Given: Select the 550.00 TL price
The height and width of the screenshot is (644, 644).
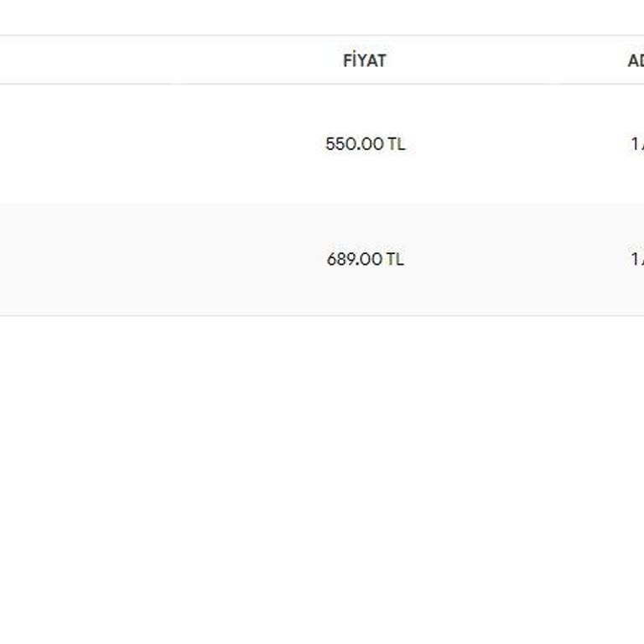Looking at the screenshot, I should 365,144.
